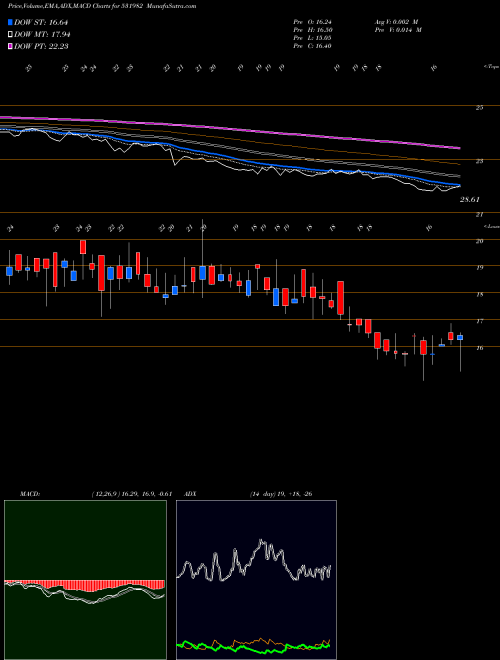Viewport: 500px width, 660px height.
Task: Select the 'DOW ST: 16.64' legend label
Action: tap(41, 22)
